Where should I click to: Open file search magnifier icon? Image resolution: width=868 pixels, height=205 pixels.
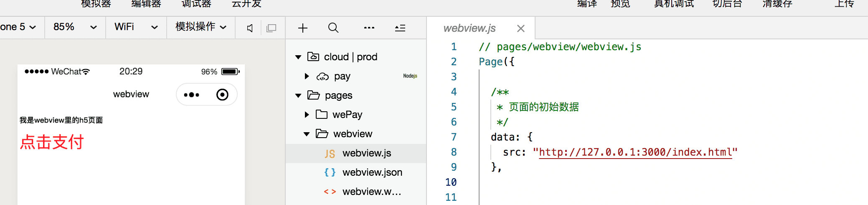pos(333,28)
